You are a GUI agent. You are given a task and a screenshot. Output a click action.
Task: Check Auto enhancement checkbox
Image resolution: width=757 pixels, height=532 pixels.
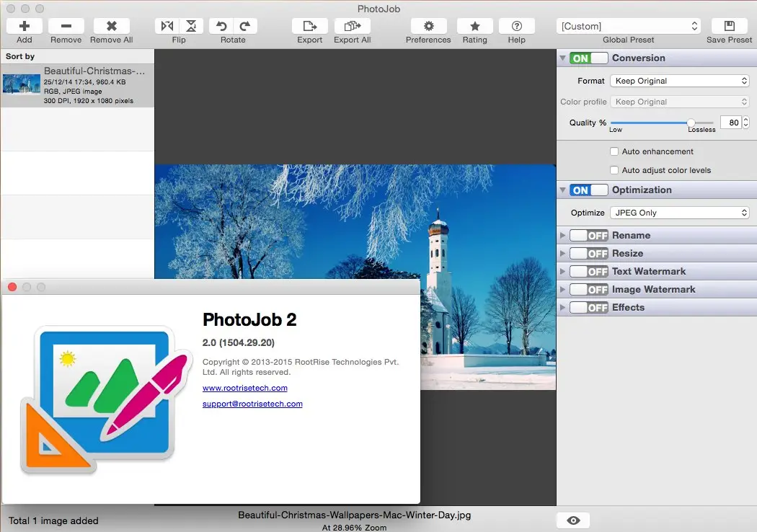(614, 151)
